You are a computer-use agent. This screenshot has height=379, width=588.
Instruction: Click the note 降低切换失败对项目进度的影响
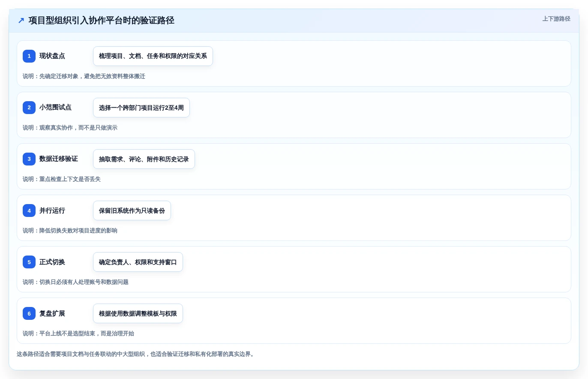point(70,231)
